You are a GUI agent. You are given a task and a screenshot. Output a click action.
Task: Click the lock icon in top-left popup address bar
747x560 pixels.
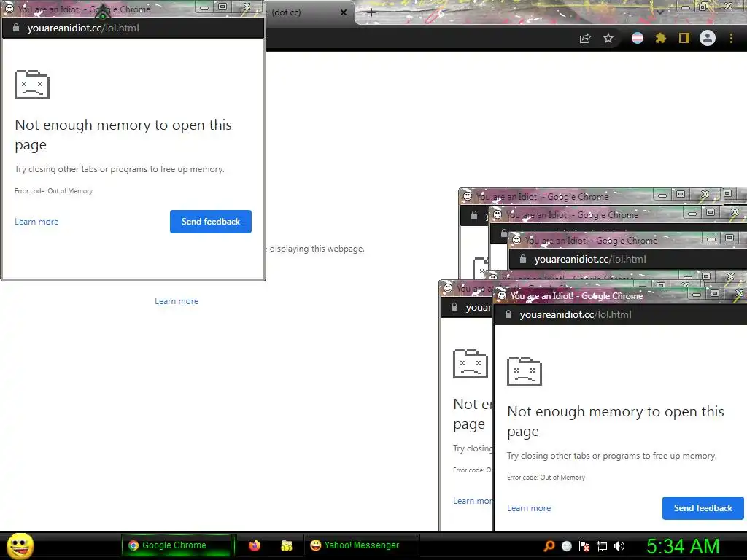pos(16,28)
